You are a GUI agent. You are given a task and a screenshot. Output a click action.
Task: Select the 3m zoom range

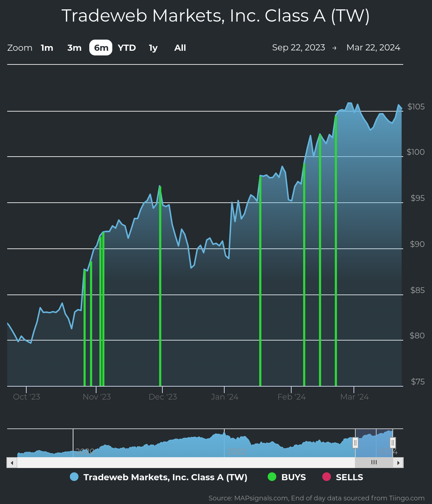point(74,48)
